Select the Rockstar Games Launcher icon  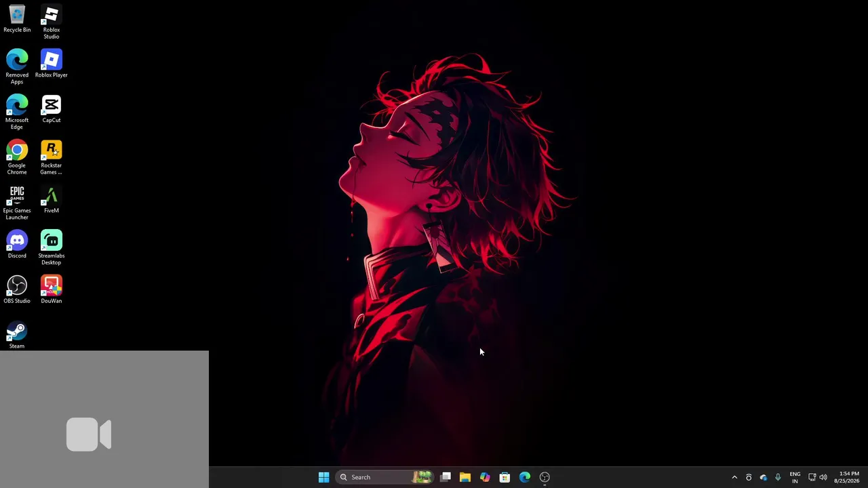coord(52,158)
